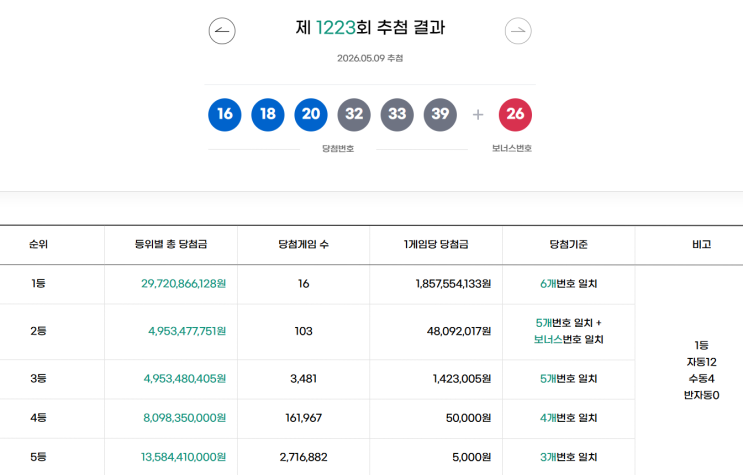Click the 반자동0 note in 비고

pos(701,395)
